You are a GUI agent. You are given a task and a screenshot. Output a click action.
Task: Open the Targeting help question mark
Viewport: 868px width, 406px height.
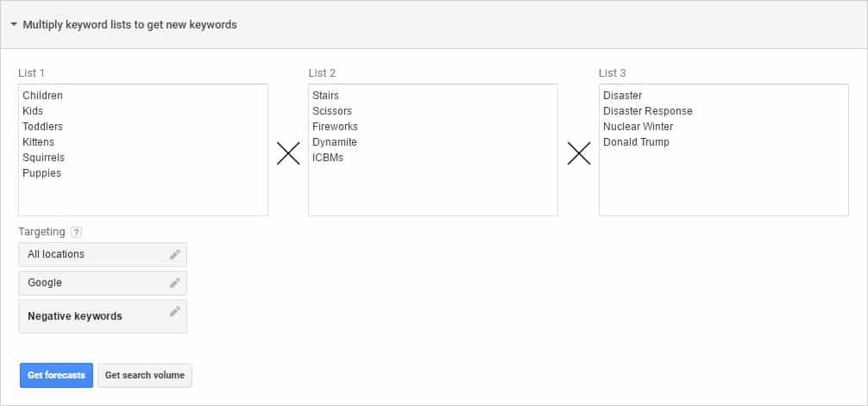pyautogui.click(x=77, y=233)
